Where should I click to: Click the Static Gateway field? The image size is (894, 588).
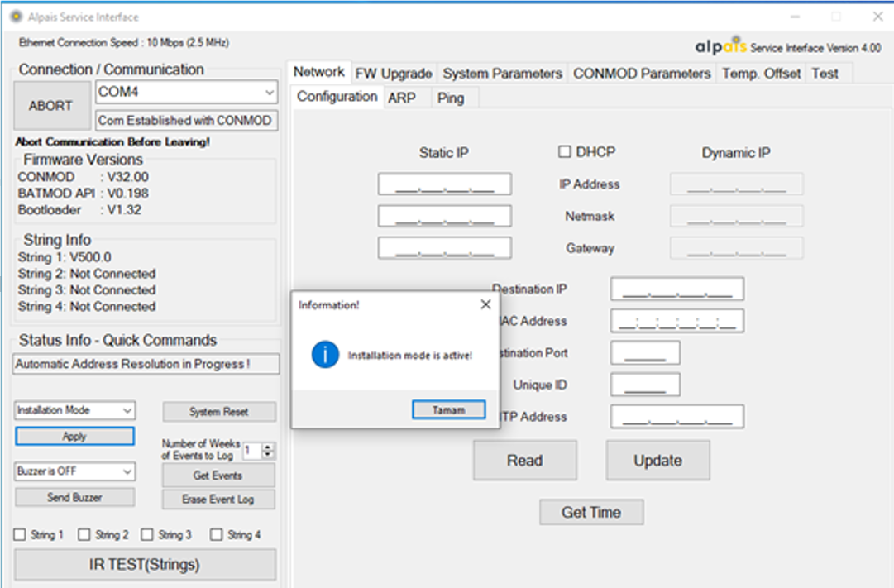tap(445, 248)
